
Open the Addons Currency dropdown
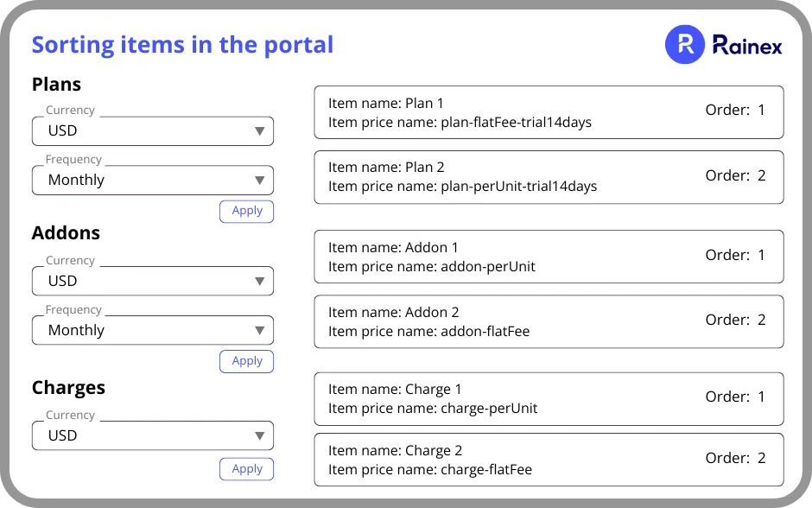[153, 281]
